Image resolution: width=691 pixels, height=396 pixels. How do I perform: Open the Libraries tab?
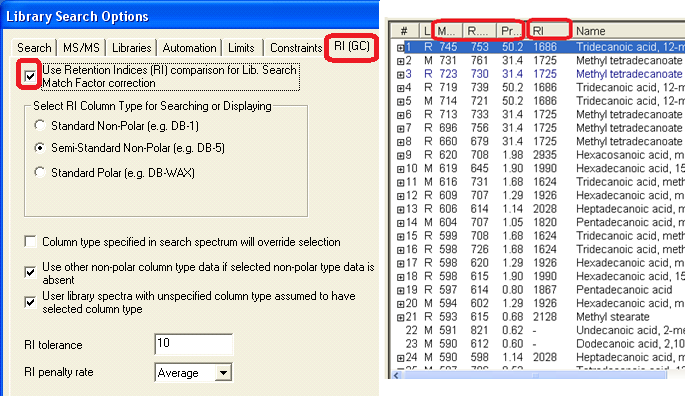point(131,48)
